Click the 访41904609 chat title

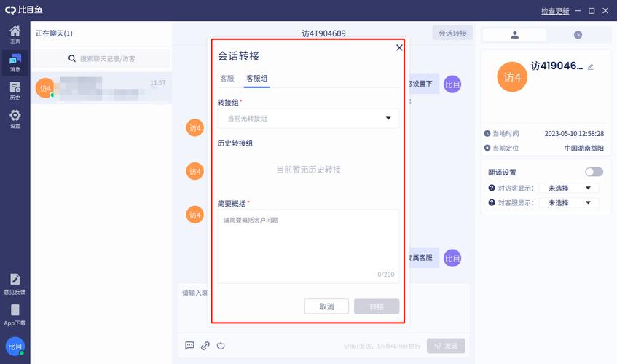[x=323, y=33]
